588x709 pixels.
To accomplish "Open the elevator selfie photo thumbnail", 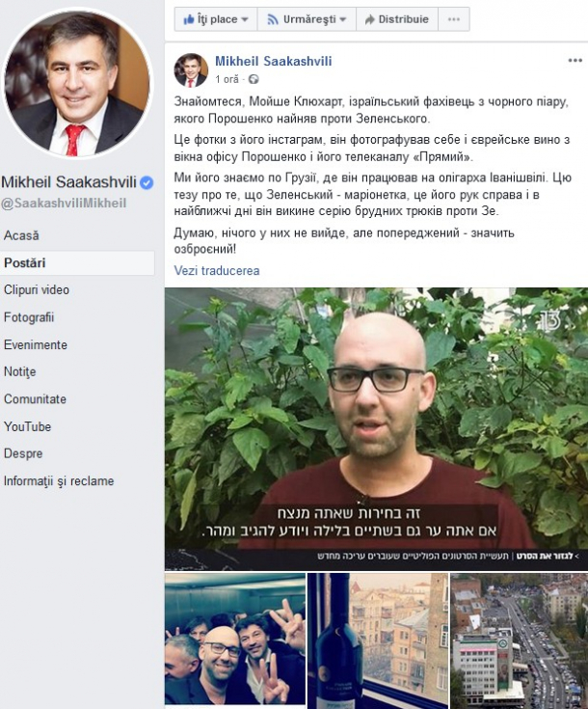I will tap(235, 639).
